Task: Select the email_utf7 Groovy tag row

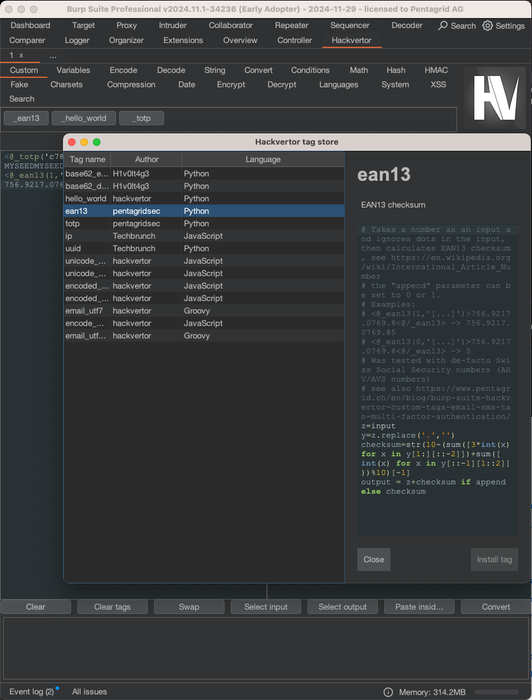Action: [x=204, y=311]
